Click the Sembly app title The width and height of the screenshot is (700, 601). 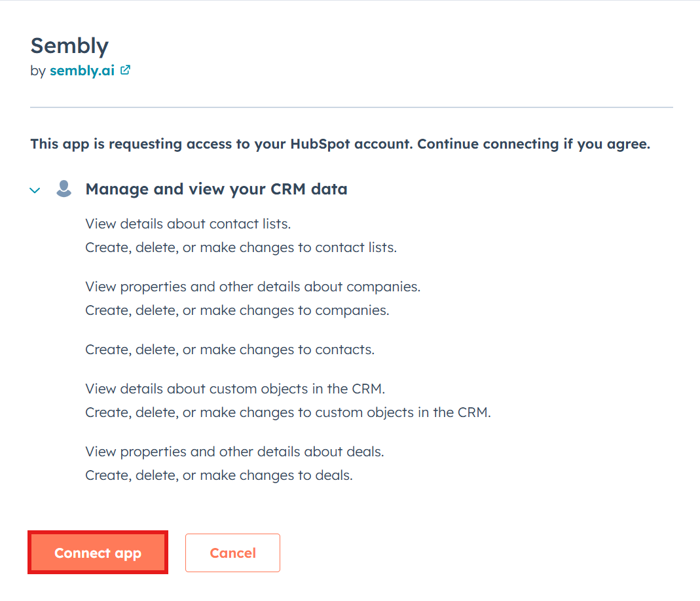click(69, 46)
